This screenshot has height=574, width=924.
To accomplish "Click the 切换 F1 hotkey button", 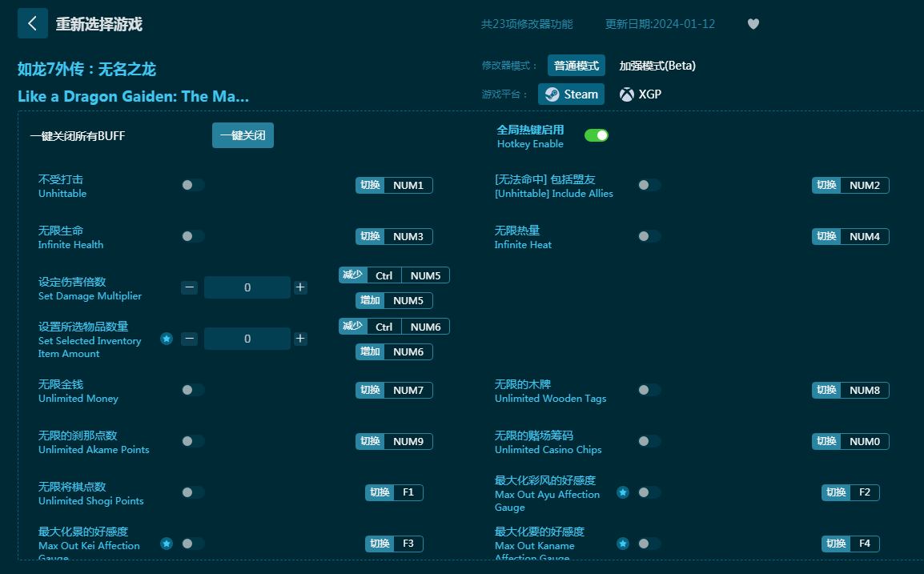I will click(x=394, y=492).
